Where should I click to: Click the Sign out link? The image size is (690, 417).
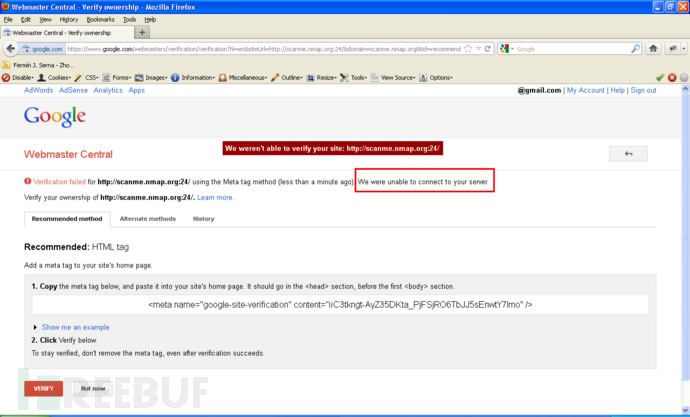[x=643, y=90]
